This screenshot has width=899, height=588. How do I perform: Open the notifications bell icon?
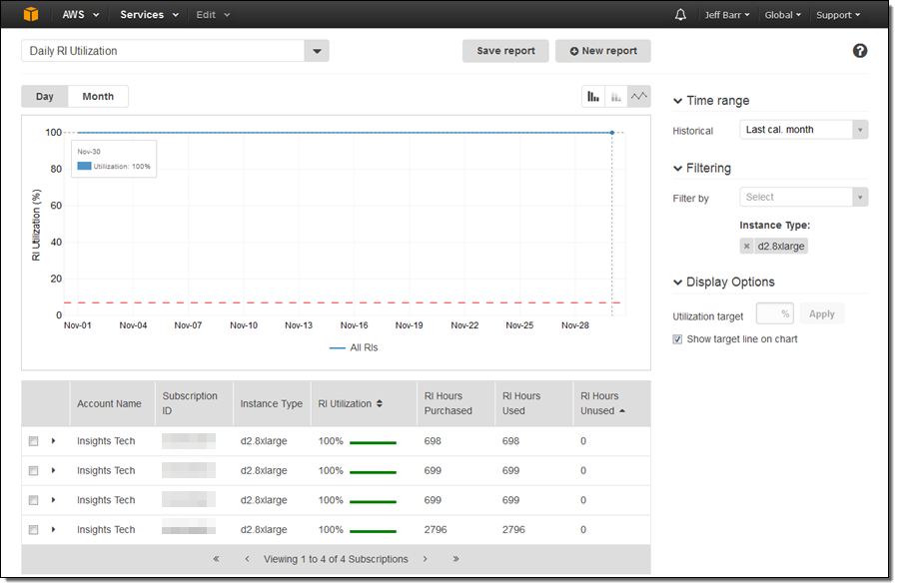click(680, 15)
